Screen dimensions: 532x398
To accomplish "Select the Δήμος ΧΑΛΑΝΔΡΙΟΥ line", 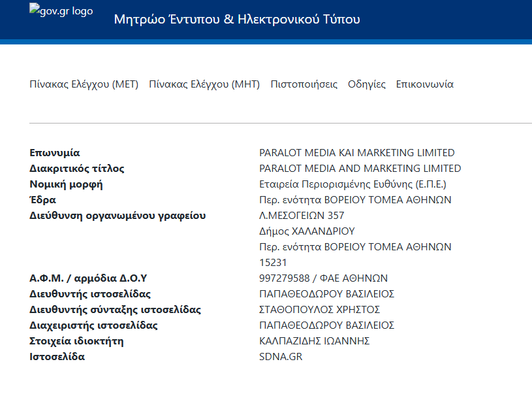I will click(x=307, y=231).
